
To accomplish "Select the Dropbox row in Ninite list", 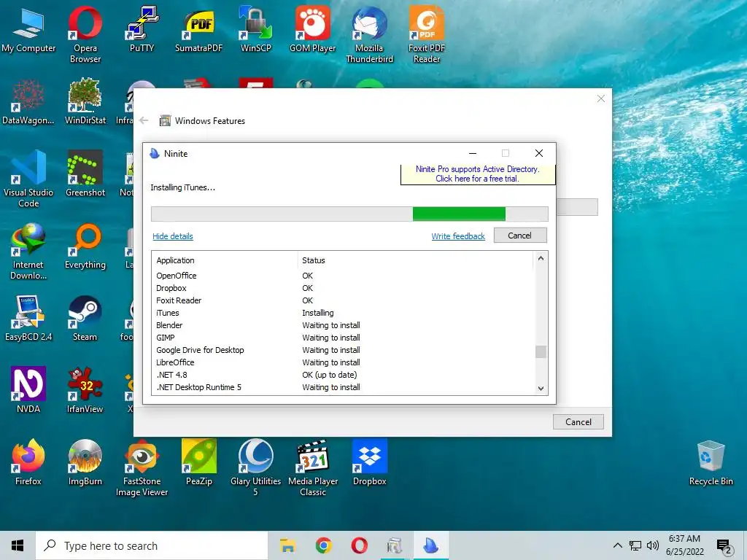I will click(x=343, y=288).
